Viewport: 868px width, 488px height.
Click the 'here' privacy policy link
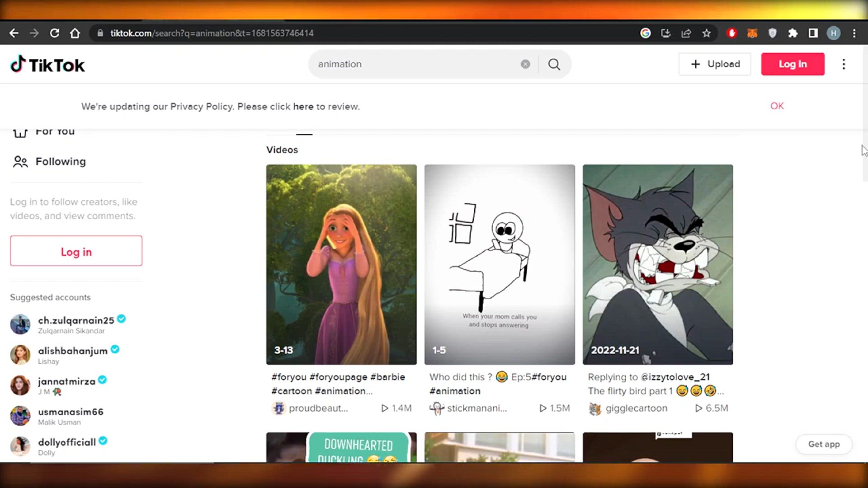point(303,107)
